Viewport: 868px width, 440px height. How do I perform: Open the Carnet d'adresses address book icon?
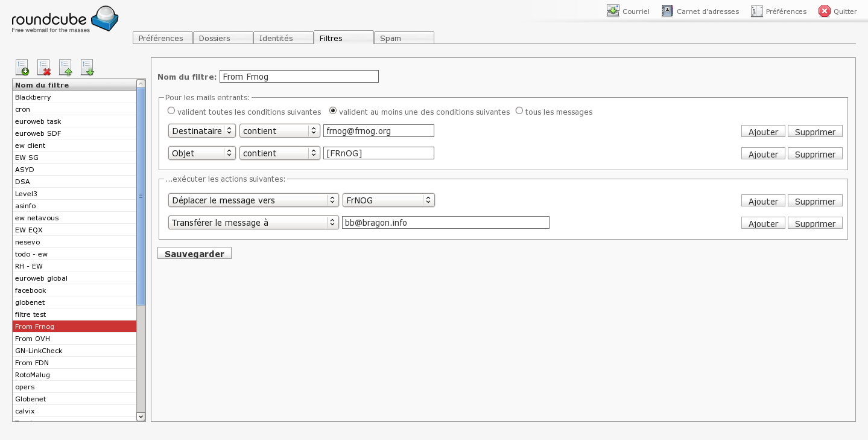(667, 11)
